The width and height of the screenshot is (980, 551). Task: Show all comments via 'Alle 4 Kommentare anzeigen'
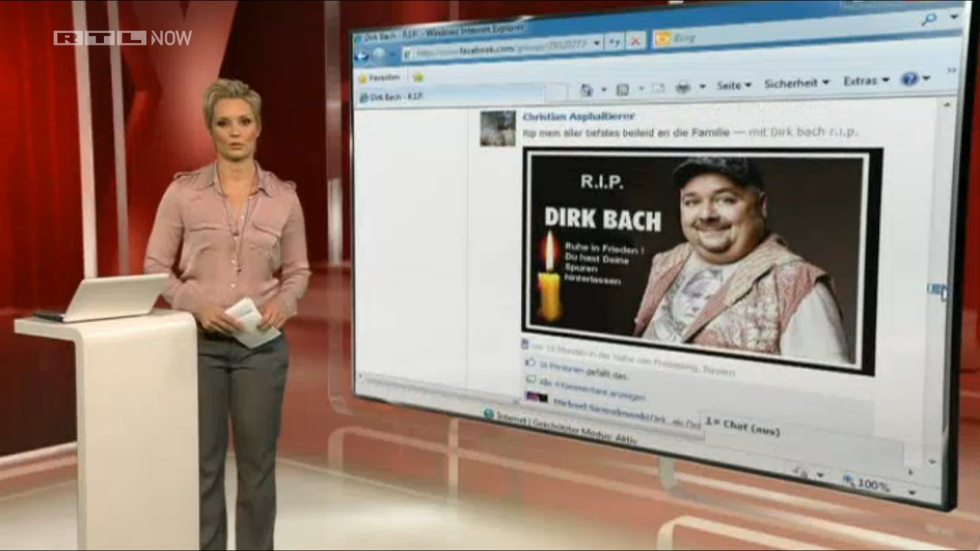592,390
